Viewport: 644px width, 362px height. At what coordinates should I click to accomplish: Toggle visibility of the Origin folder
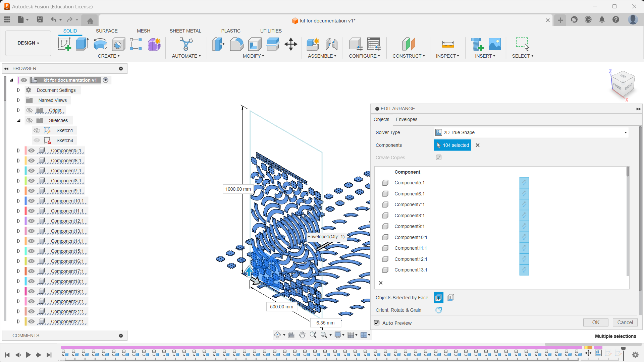pos(30,110)
